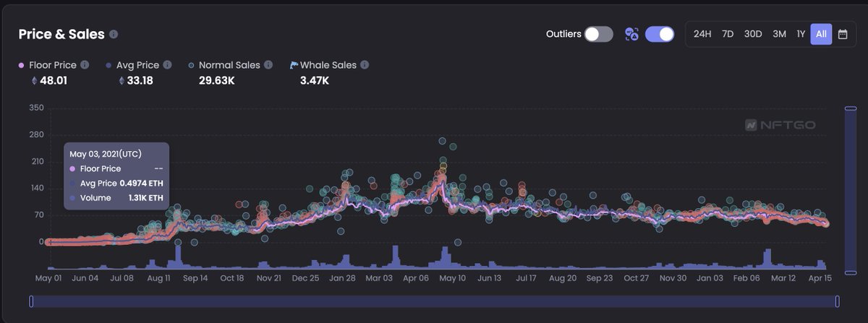Open the calendar date picker icon
868x323 pixels.
843,34
